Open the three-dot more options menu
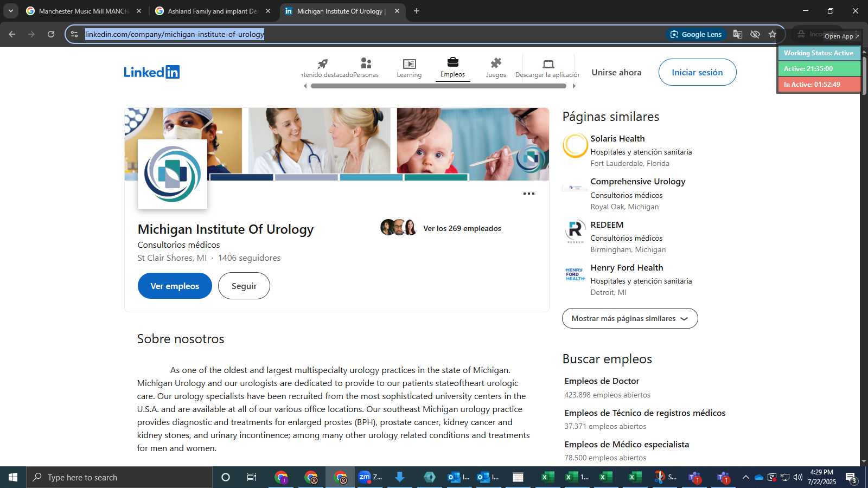The image size is (868, 488). coord(529,194)
